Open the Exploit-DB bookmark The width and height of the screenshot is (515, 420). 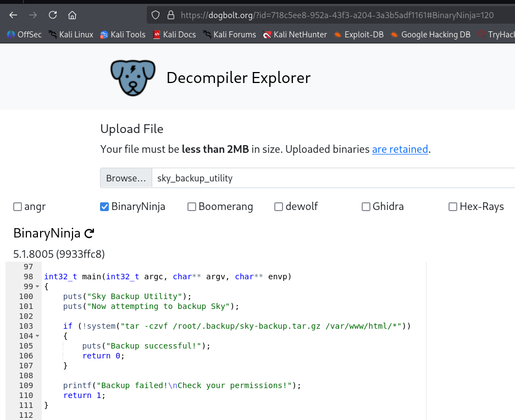[x=358, y=35]
